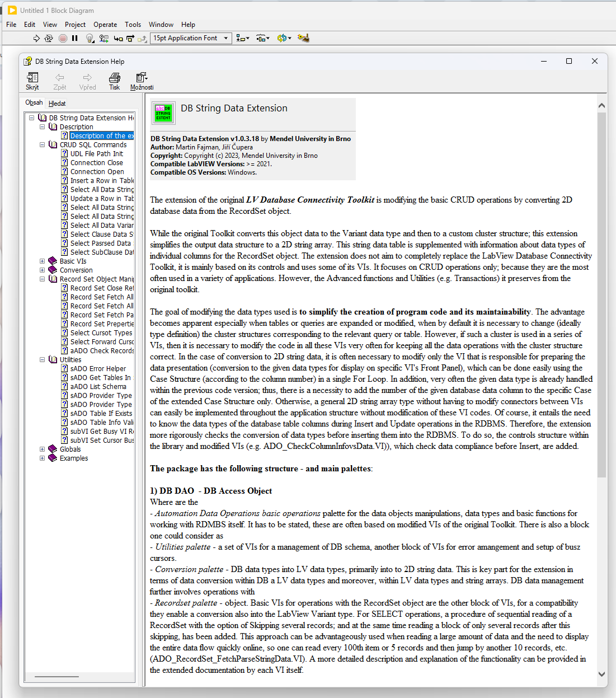Expand the Basic VIs node

point(42,261)
